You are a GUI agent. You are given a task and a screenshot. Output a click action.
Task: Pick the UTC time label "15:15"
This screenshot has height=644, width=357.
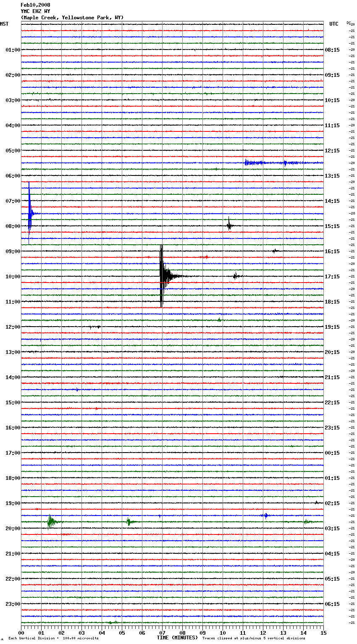tap(332, 226)
